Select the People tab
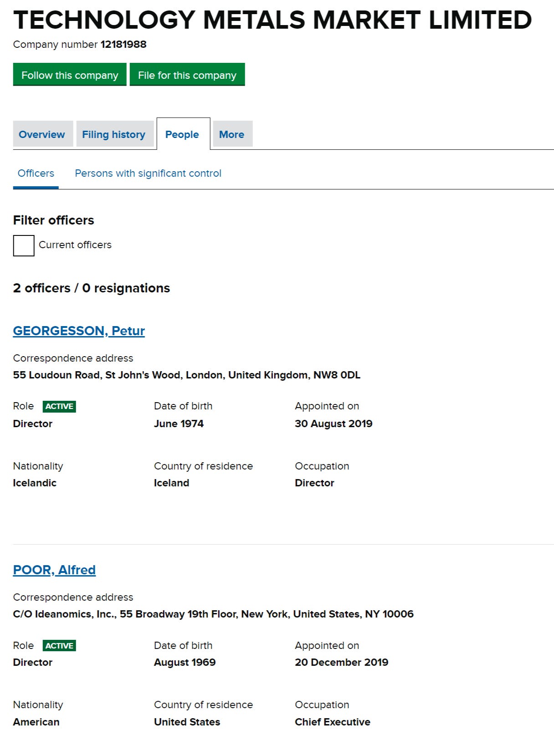The image size is (554, 756). pyautogui.click(x=183, y=134)
